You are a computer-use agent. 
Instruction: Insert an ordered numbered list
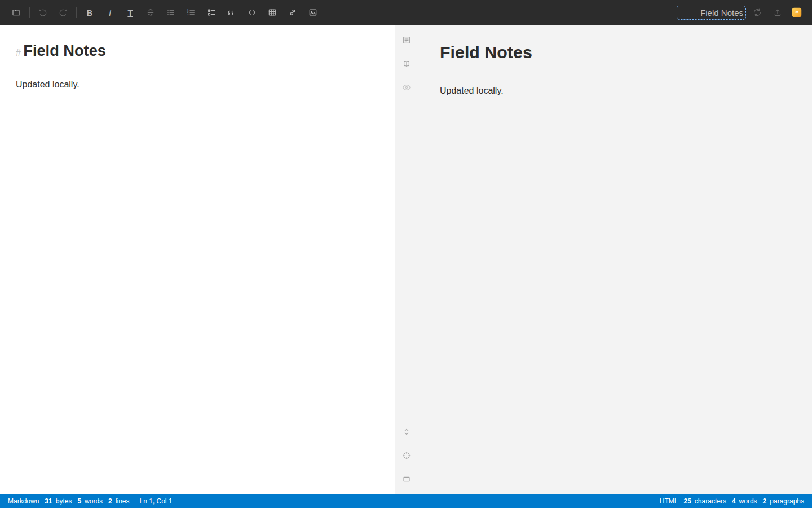[191, 12]
